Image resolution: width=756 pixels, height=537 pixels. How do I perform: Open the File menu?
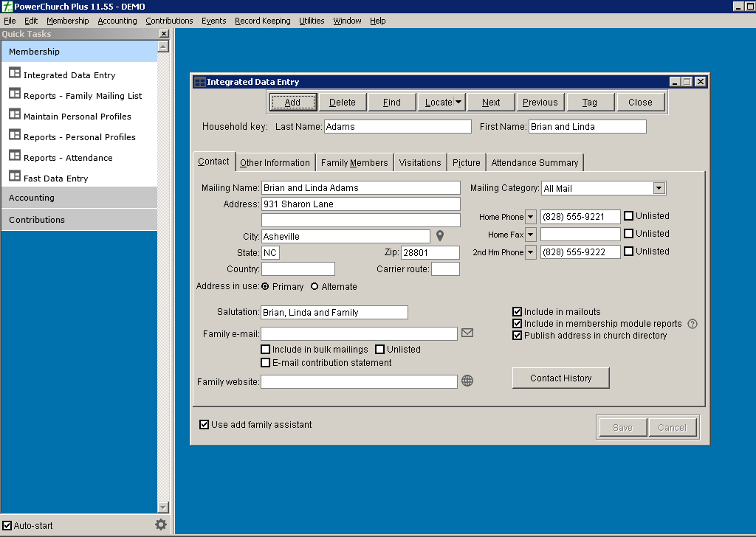coord(10,21)
